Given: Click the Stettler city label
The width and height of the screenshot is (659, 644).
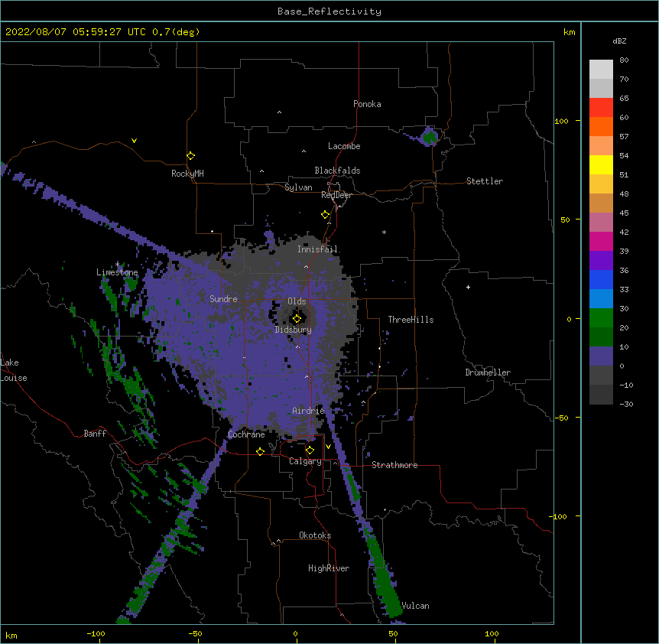Looking at the screenshot, I should [x=485, y=181].
